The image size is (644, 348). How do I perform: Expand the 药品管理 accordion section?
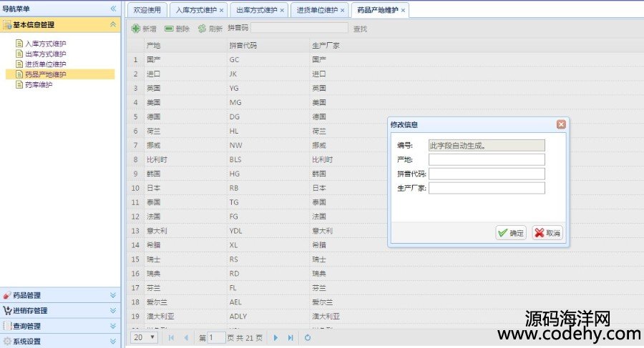(x=112, y=295)
